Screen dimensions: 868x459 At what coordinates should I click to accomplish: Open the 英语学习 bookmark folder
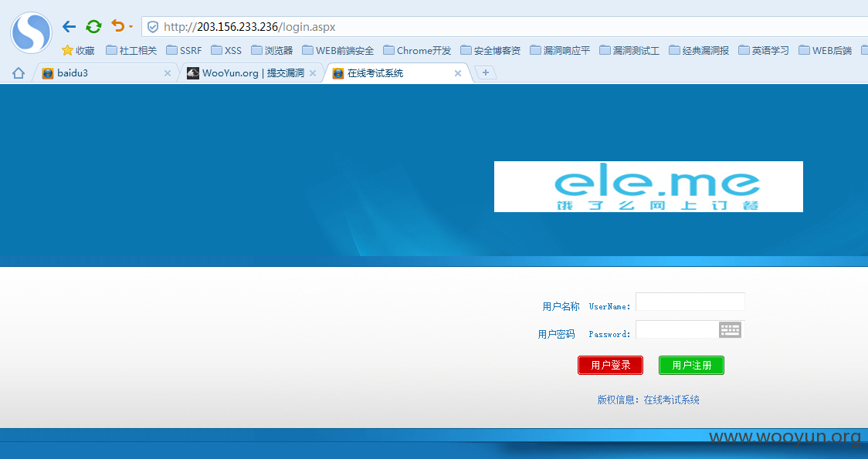[764, 50]
